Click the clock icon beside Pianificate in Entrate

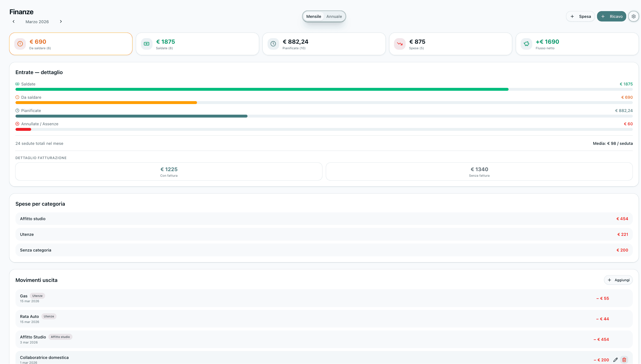click(x=17, y=110)
